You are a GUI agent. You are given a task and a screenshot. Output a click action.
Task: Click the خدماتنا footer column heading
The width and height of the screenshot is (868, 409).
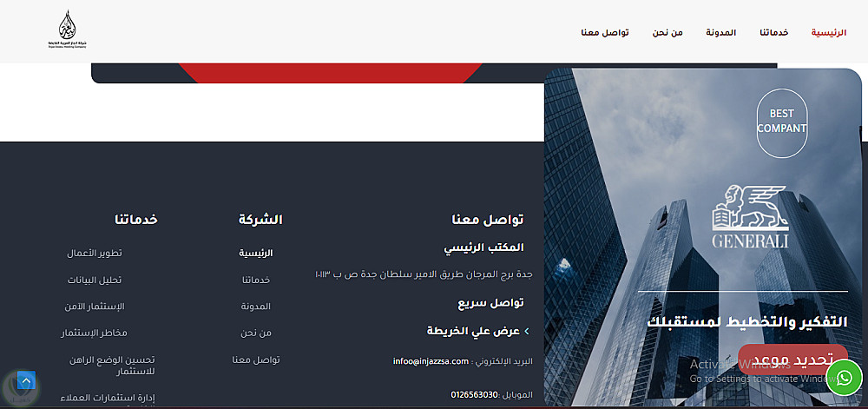coord(136,220)
